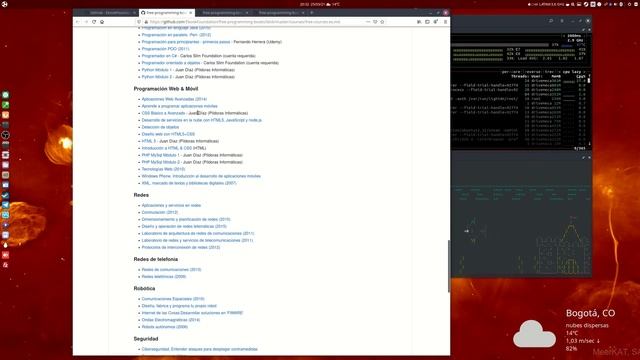The width and height of the screenshot is (640, 360).
Task: Click the Programación Web & Móvil heading
Action: click(166, 89)
